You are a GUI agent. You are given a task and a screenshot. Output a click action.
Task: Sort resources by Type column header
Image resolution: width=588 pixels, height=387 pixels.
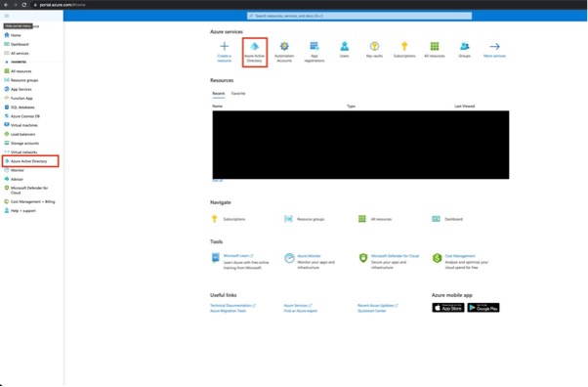click(x=351, y=107)
